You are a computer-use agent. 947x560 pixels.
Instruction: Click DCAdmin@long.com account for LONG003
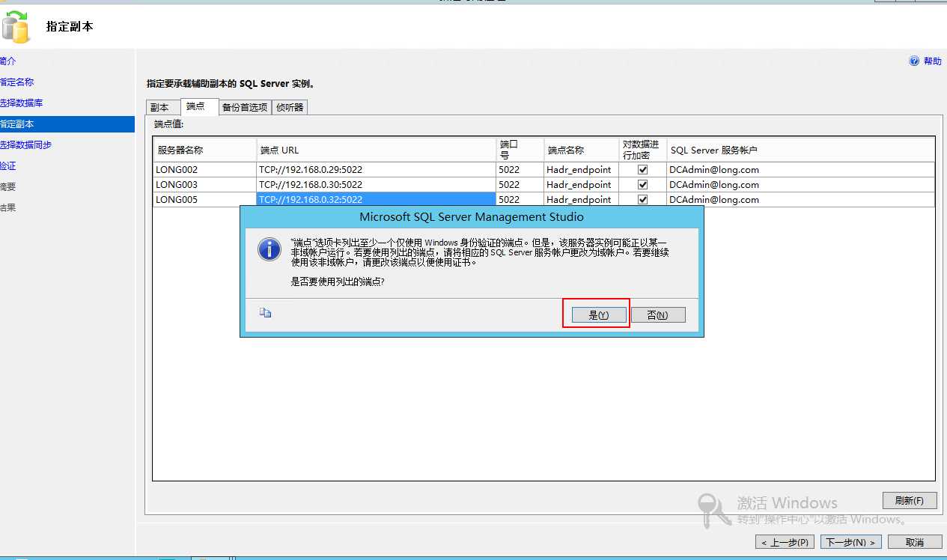(x=801, y=185)
